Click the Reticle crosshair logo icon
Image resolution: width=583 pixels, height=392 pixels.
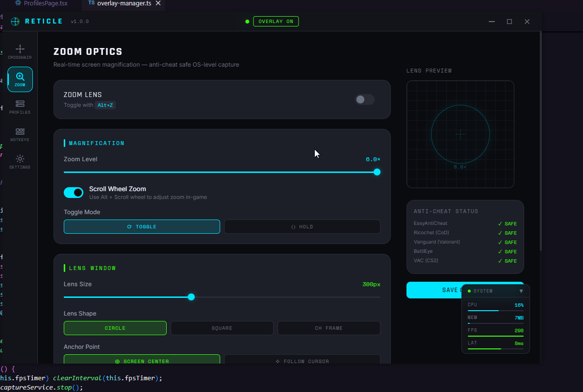[15, 22]
